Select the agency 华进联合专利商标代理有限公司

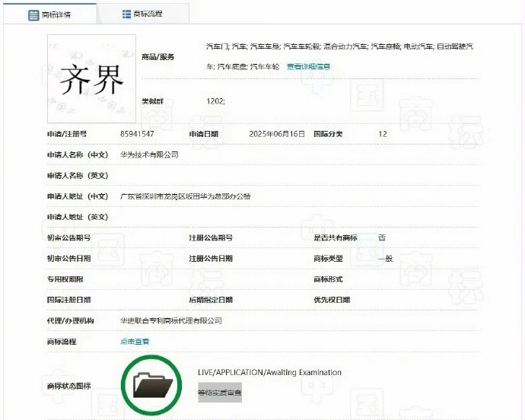click(171, 321)
